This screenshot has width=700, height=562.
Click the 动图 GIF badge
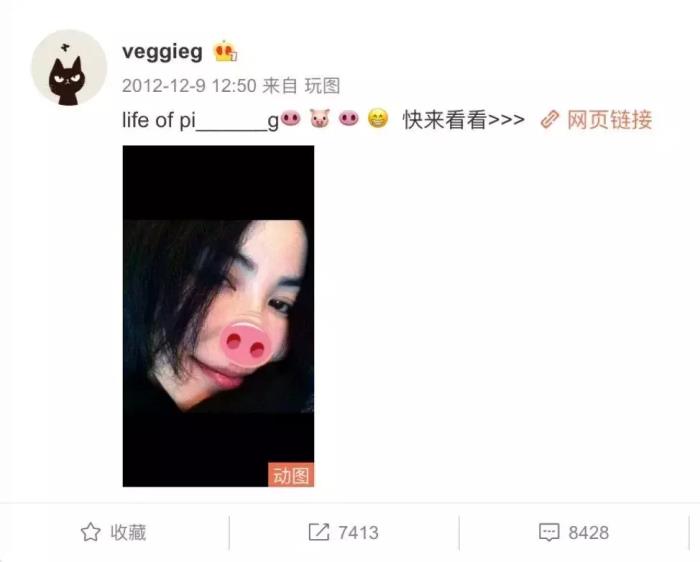[291, 475]
